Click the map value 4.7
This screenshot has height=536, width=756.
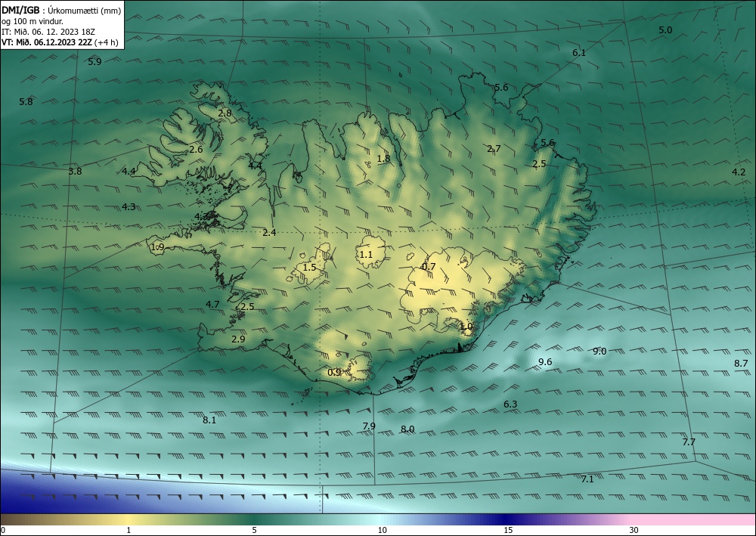[x=212, y=304]
